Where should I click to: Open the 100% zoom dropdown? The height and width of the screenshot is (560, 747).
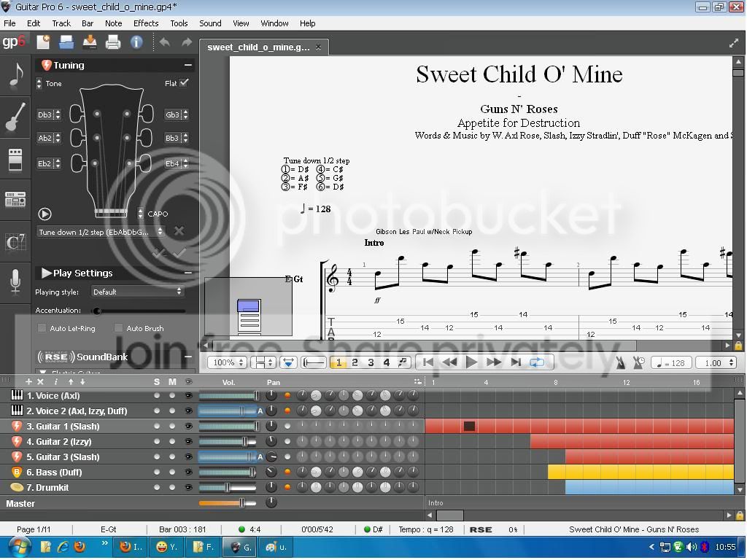point(226,363)
